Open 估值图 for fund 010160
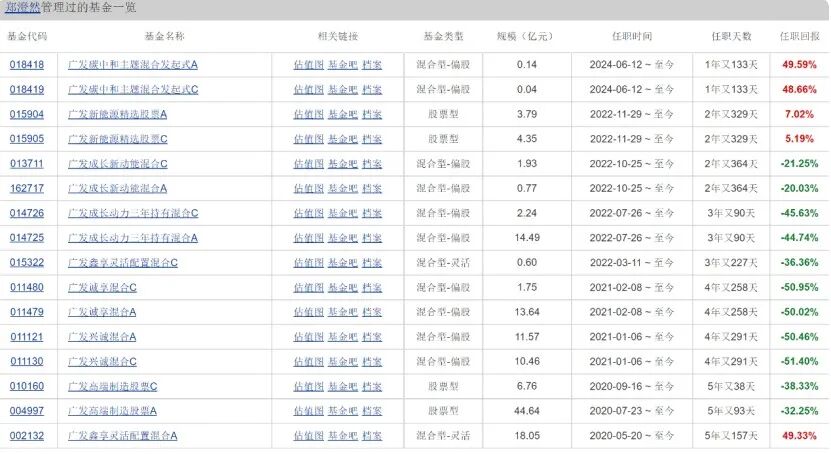831x454 pixels. point(308,387)
